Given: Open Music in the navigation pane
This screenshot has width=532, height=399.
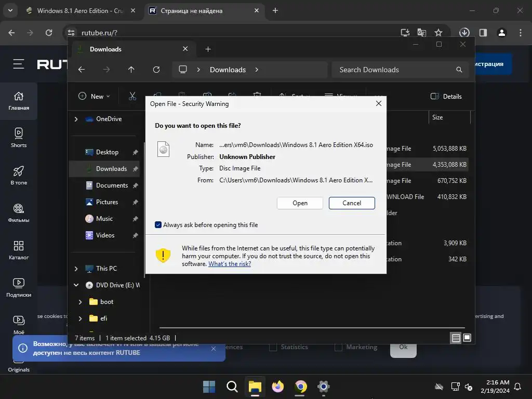Looking at the screenshot, I should [x=104, y=219].
